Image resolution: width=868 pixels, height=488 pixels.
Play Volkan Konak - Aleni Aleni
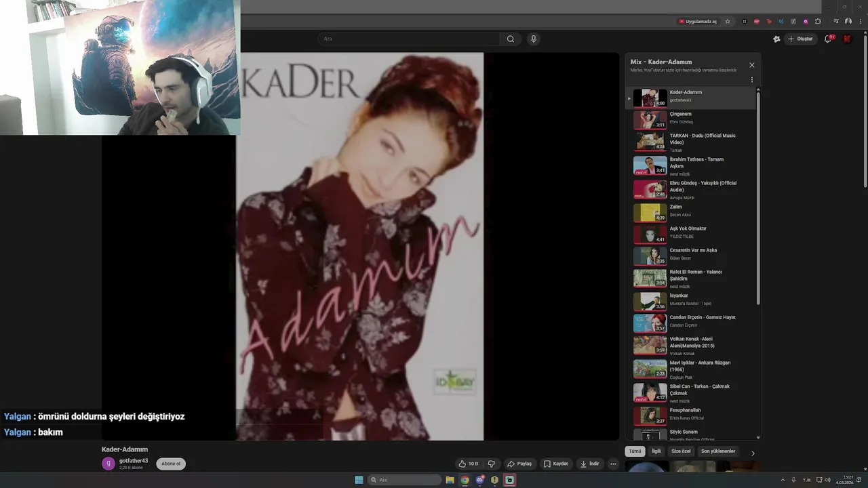coord(690,346)
